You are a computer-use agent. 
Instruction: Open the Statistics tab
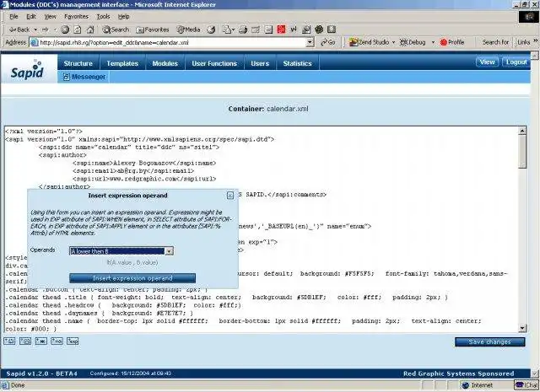tap(297, 63)
